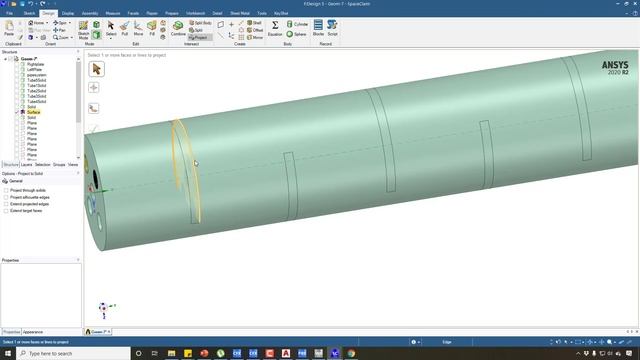Toggle visibility checkbox of RightPlate
The image size is (640, 360).
tap(17, 64)
